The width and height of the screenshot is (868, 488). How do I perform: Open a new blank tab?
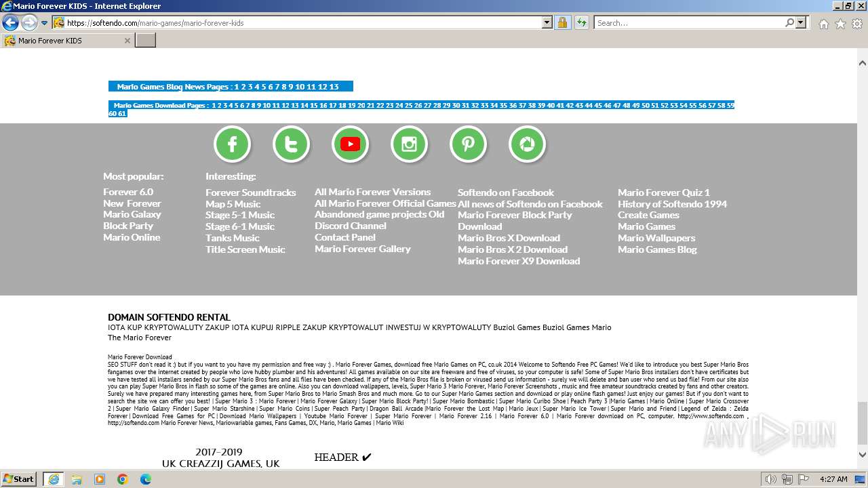(146, 41)
